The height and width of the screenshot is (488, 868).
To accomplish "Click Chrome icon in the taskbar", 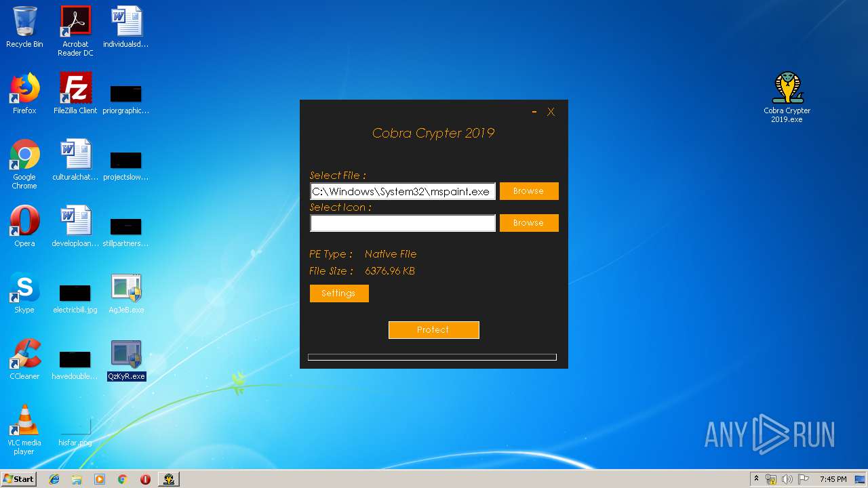I will point(122,479).
